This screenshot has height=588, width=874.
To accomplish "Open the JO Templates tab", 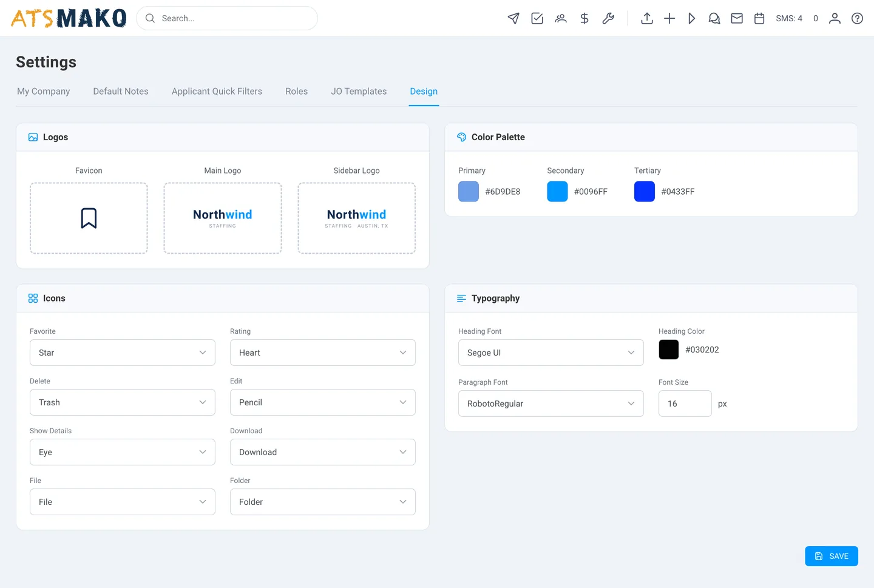I will tap(359, 91).
